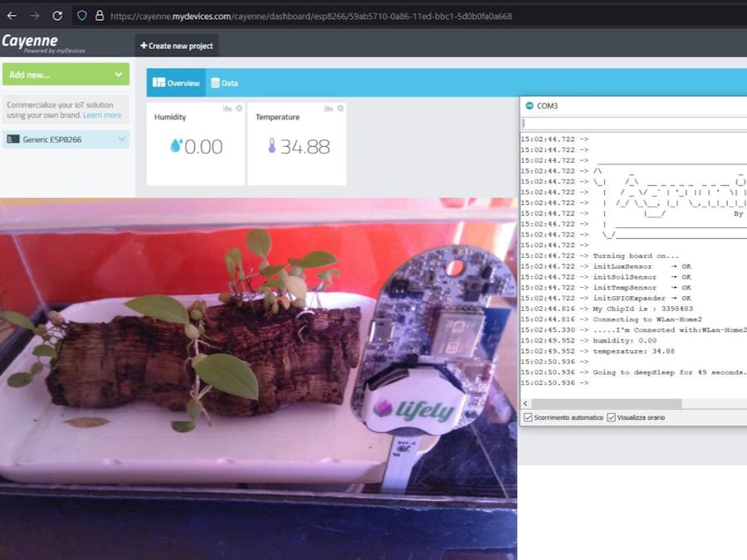Go forward with the browser forward arrow
Image resolution: width=747 pixels, height=560 pixels.
35,16
